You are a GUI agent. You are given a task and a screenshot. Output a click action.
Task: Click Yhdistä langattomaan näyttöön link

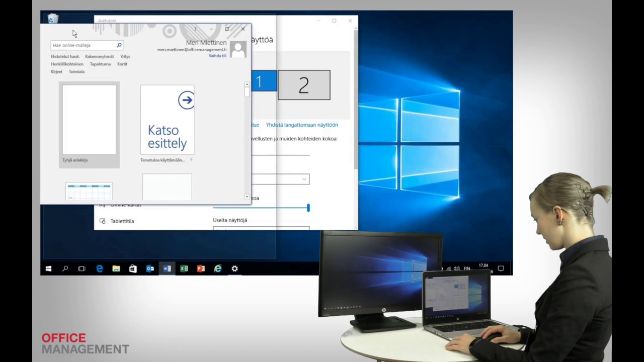tap(302, 125)
